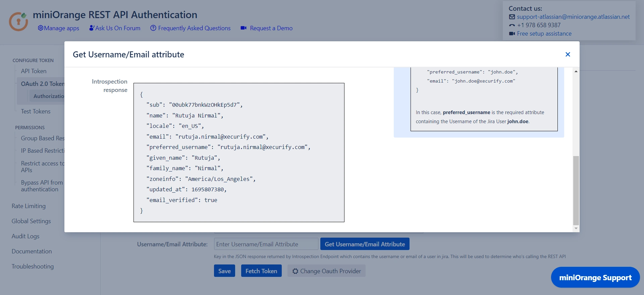Open Frequently Asked Questions link
This screenshot has height=295, width=644.
tap(194, 28)
